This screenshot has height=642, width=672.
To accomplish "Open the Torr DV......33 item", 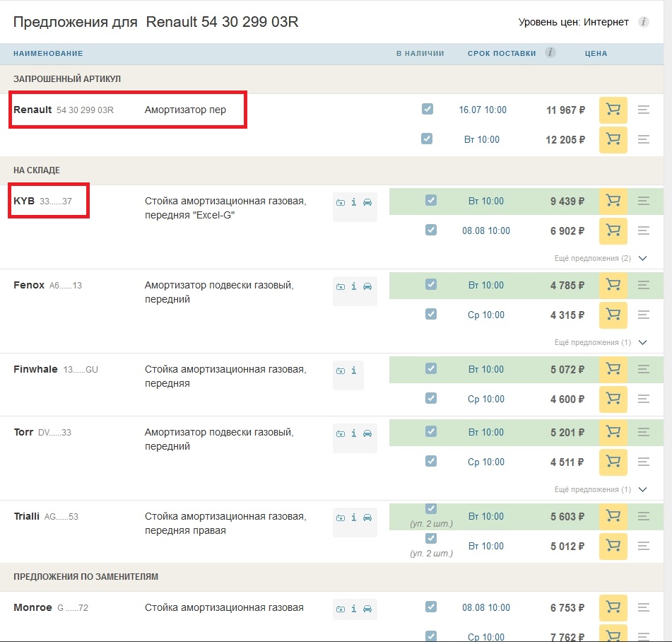I will pyautogui.click(x=42, y=432).
